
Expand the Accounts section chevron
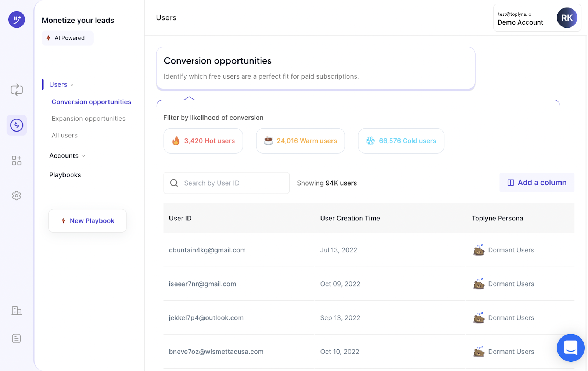(84, 156)
